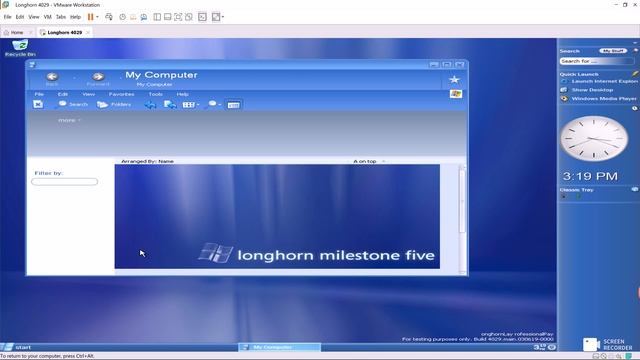Open the Views dropdown on the Explorer toolbar
The image size is (640, 360).
tap(191, 105)
